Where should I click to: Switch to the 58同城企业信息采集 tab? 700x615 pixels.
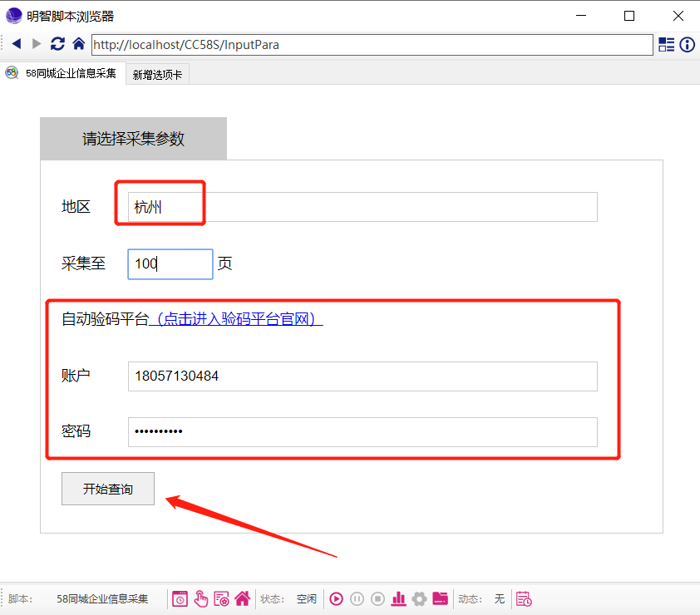62,73
